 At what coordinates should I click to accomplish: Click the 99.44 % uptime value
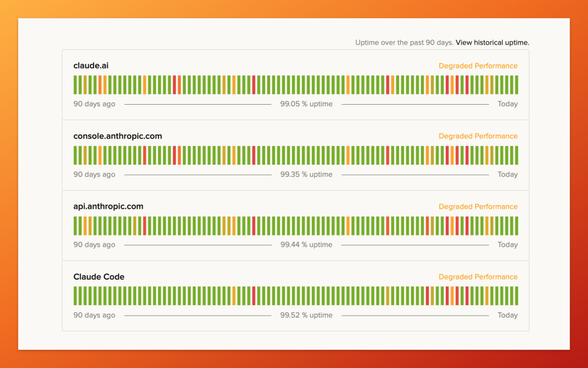point(307,244)
